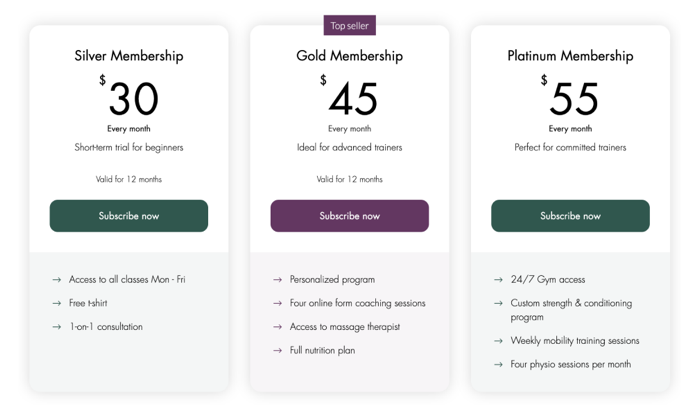Click the Top seller badge
Image resolution: width=700 pixels, height=416 pixels.
[350, 25]
